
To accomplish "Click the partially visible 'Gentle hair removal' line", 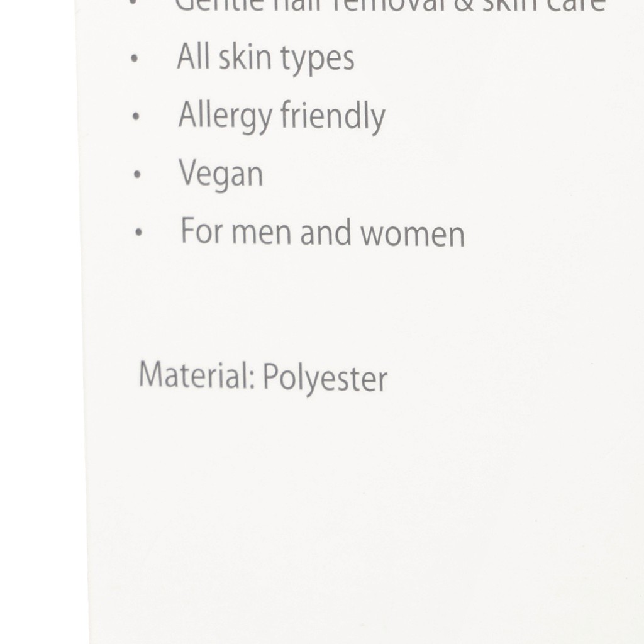I will 389,6.
